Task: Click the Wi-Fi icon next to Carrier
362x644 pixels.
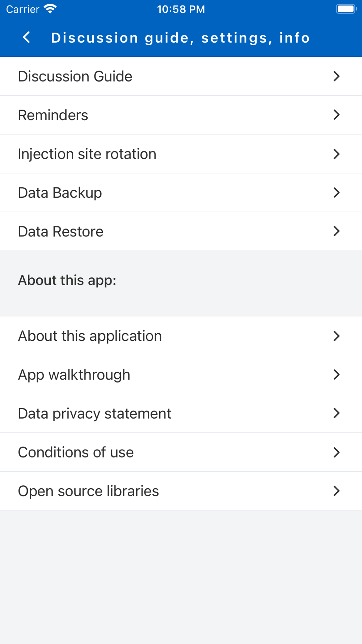Action: (x=50, y=9)
